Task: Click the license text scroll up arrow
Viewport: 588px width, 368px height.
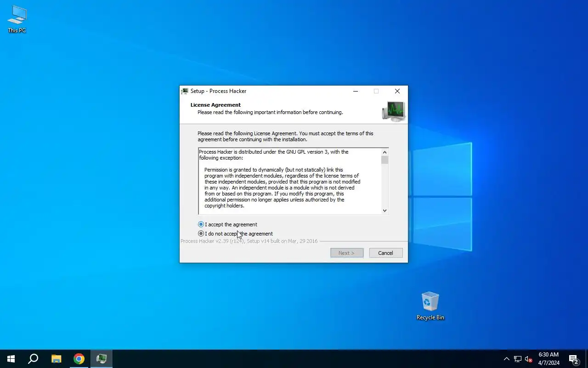Action: click(x=384, y=152)
